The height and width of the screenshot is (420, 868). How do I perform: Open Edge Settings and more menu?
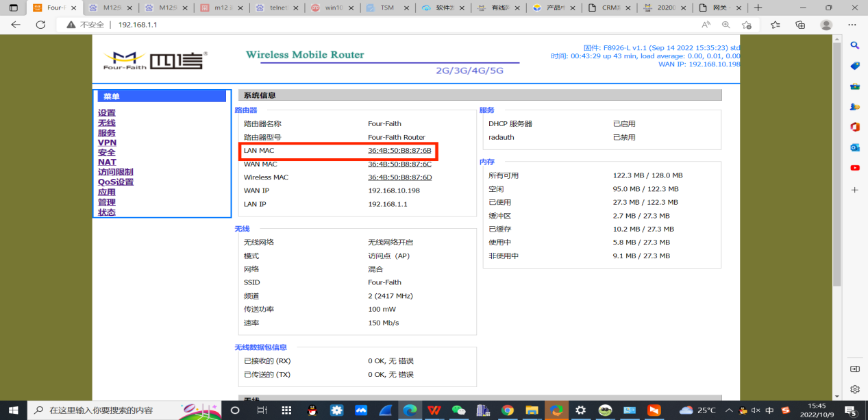852,25
